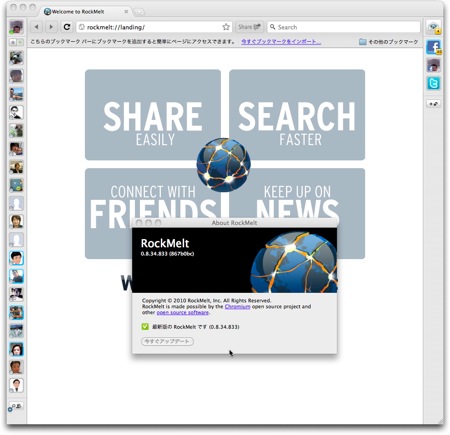Go back with the left arrow button
This screenshot has height=435, width=450.
[37, 27]
